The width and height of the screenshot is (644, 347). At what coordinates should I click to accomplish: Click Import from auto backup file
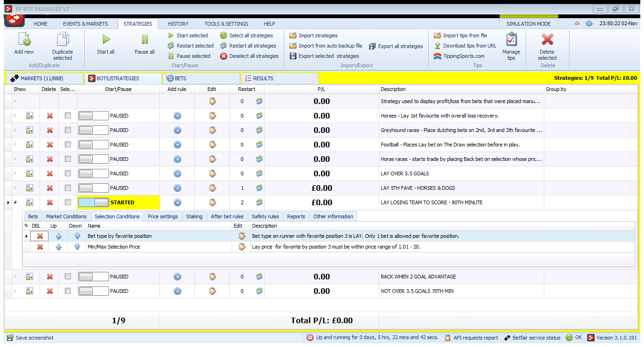(x=326, y=46)
